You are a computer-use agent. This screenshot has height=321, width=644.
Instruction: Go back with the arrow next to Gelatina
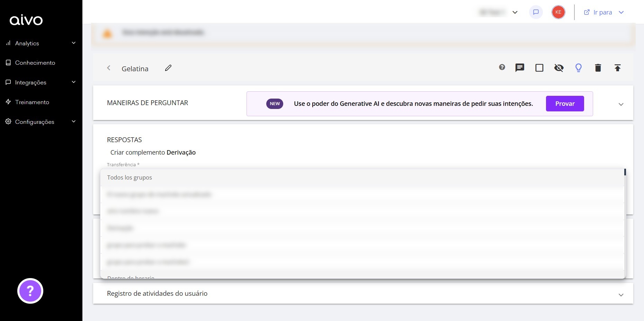[x=109, y=68]
